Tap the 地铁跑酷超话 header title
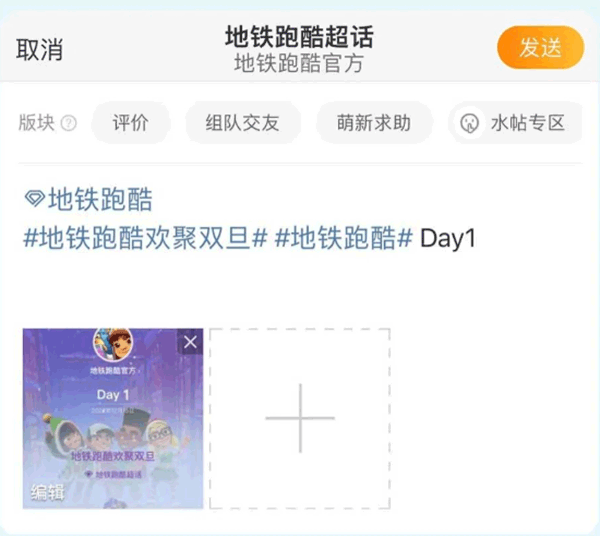600x536 pixels. [299, 37]
